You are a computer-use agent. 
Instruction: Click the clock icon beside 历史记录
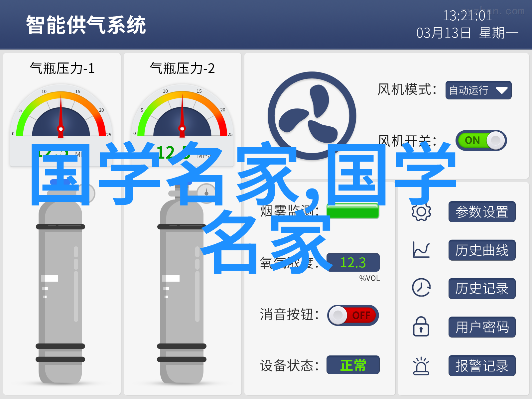click(x=421, y=288)
